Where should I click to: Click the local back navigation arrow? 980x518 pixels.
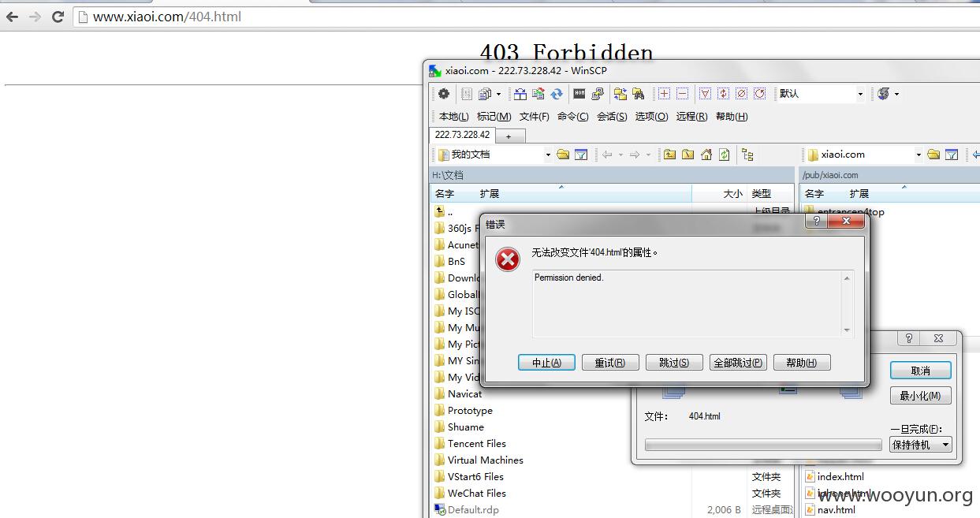coord(607,155)
